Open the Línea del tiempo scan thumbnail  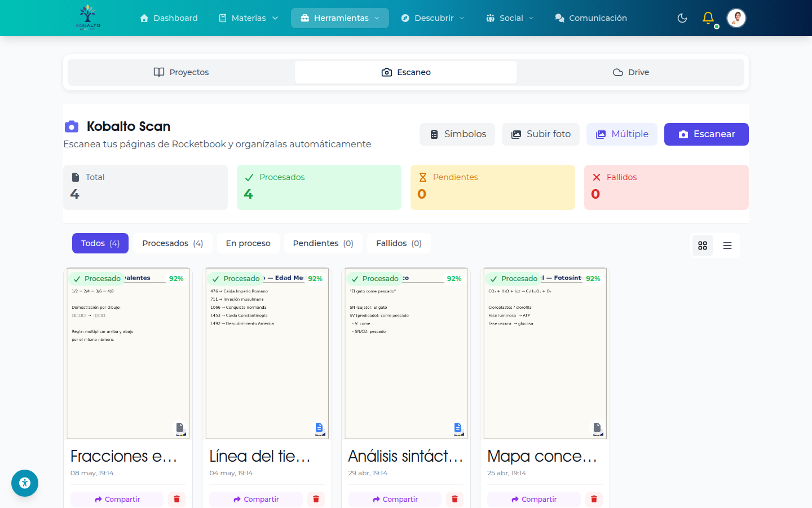(267, 353)
